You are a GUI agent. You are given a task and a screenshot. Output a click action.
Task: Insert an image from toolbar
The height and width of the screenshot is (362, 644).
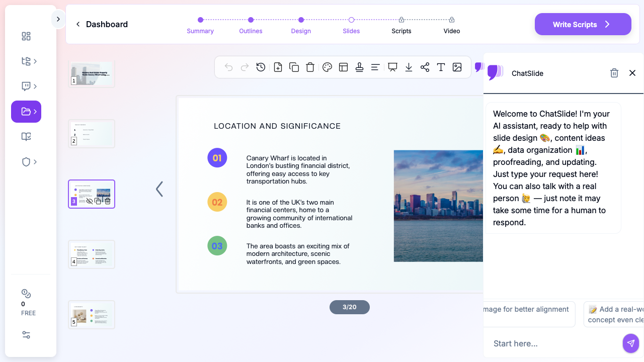(457, 67)
